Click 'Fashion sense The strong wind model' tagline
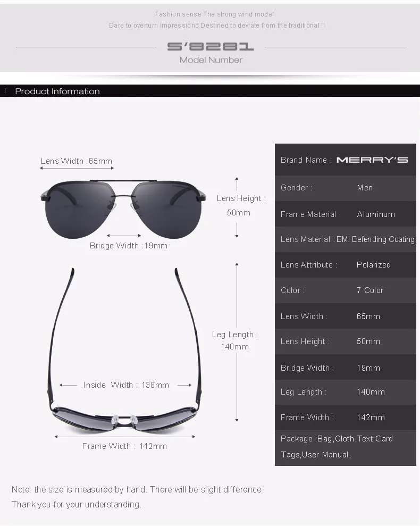420x526 pixels. [214, 14]
